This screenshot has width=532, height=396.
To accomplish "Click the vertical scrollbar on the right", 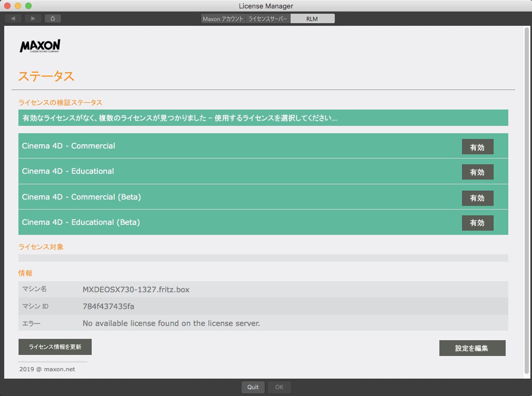I will pyautogui.click(x=527, y=201).
